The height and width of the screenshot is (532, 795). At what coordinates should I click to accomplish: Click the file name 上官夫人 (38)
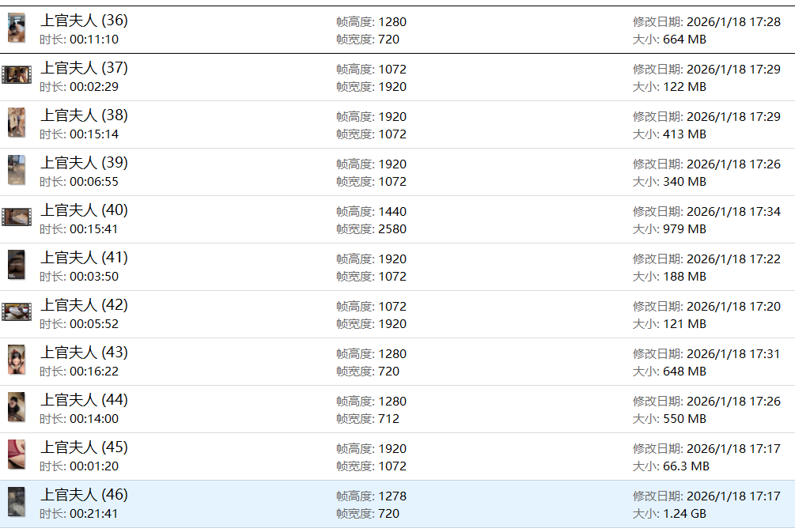coord(84,115)
